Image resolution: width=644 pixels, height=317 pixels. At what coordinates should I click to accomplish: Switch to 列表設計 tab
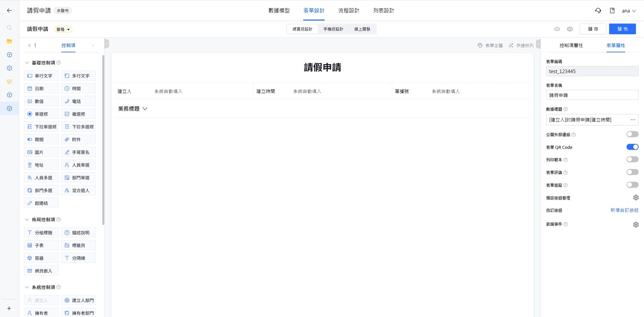point(384,11)
